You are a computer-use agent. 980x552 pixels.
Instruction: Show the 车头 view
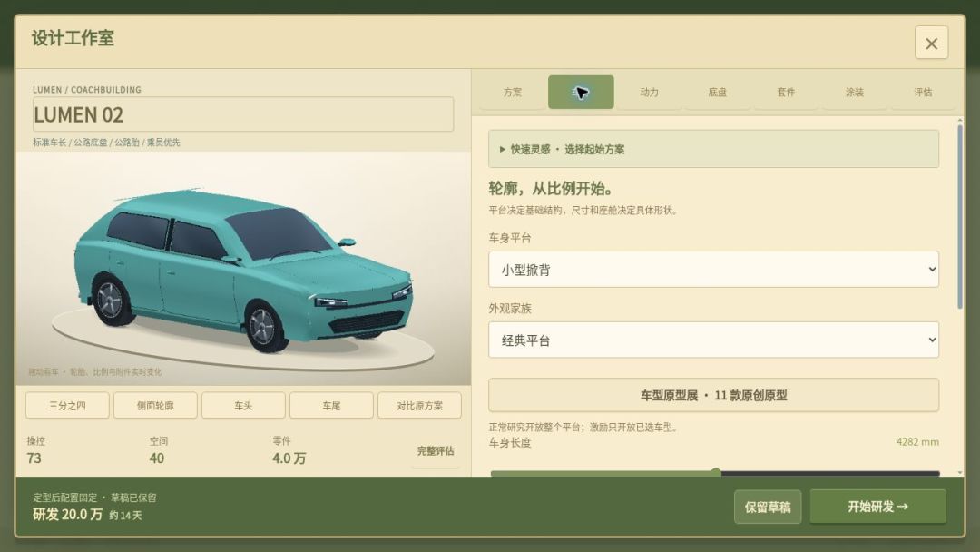[x=243, y=406]
